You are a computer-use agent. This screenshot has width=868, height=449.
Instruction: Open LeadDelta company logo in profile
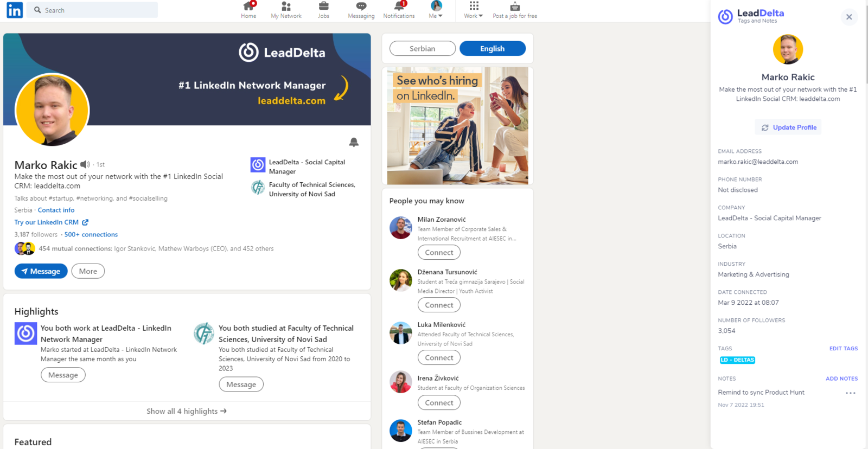pos(258,164)
